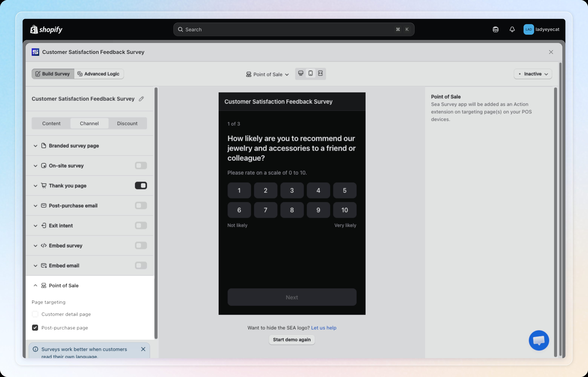Image resolution: width=588 pixels, height=377 pixels.
Task: Click the Next button in preview
Action: 292,297
